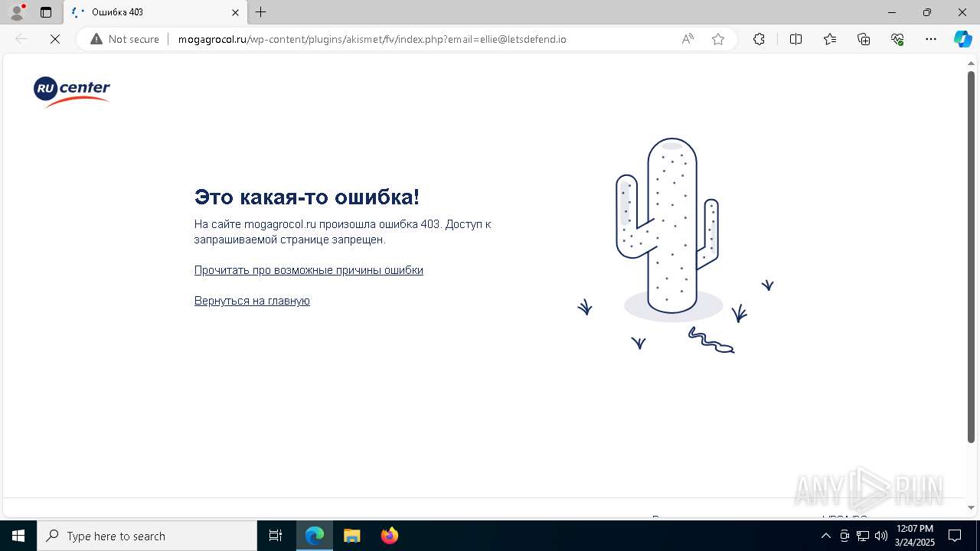Screen dimensions: 980x551
Task: Open Extensions puzzle icon
Action: [759, 39]
